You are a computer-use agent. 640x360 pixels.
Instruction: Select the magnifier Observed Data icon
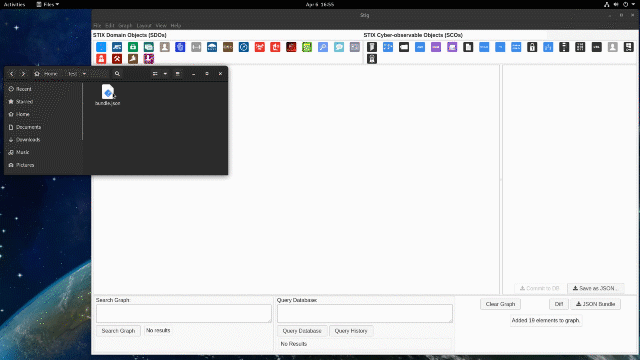(323, 47)
